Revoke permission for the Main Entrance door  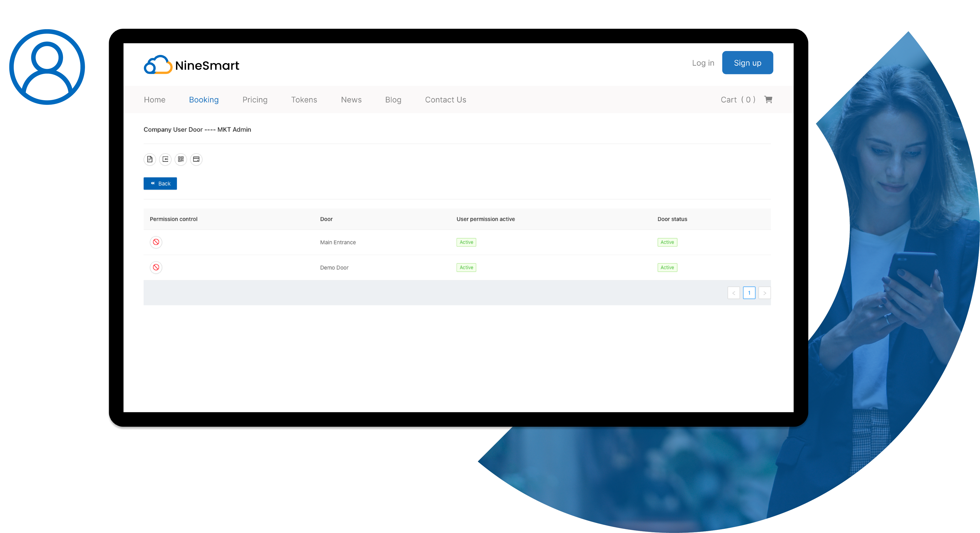click(156, 242)
